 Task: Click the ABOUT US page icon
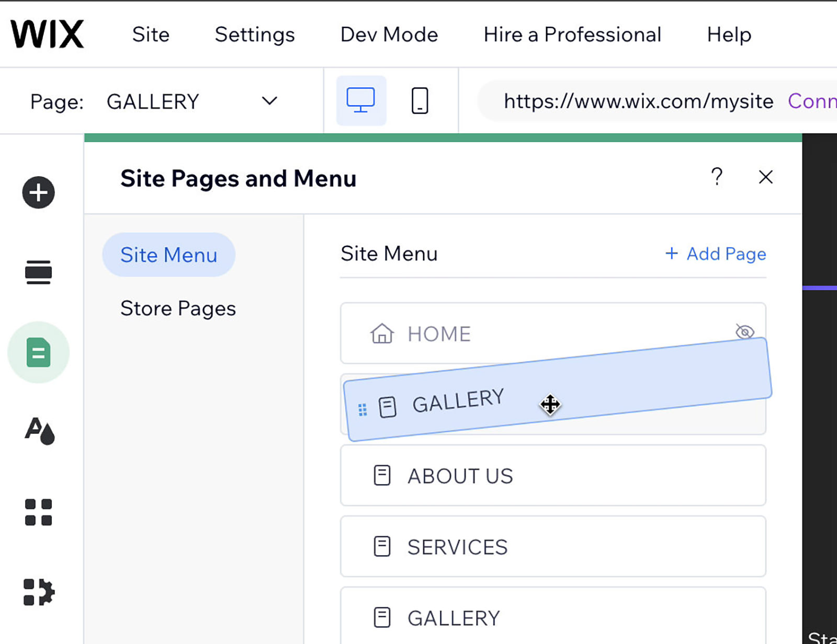(382, 476)
